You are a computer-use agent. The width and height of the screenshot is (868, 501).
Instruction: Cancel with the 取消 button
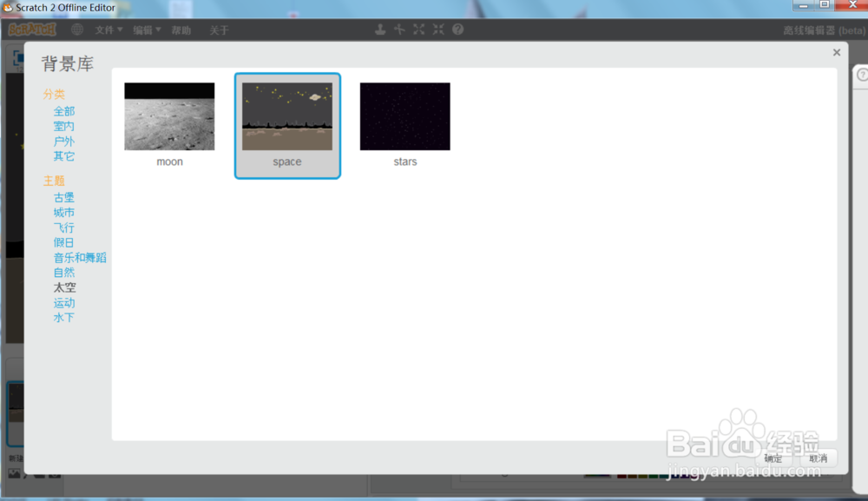click(x=819, y=458)
